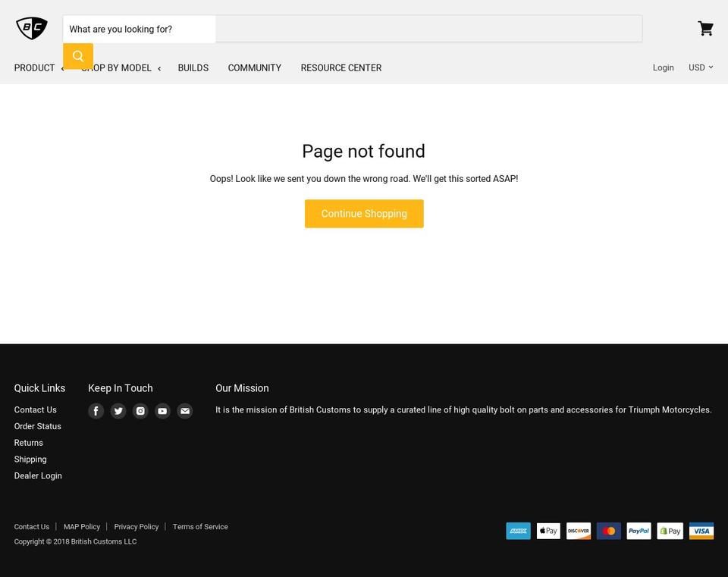Click the email envelope icon

(185, 411)
